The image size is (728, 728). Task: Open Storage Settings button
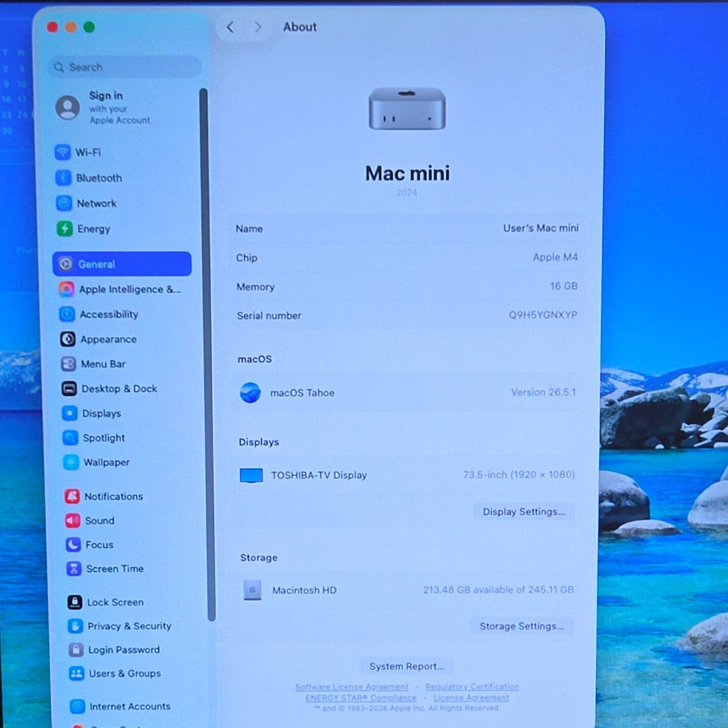pos(522,626)
